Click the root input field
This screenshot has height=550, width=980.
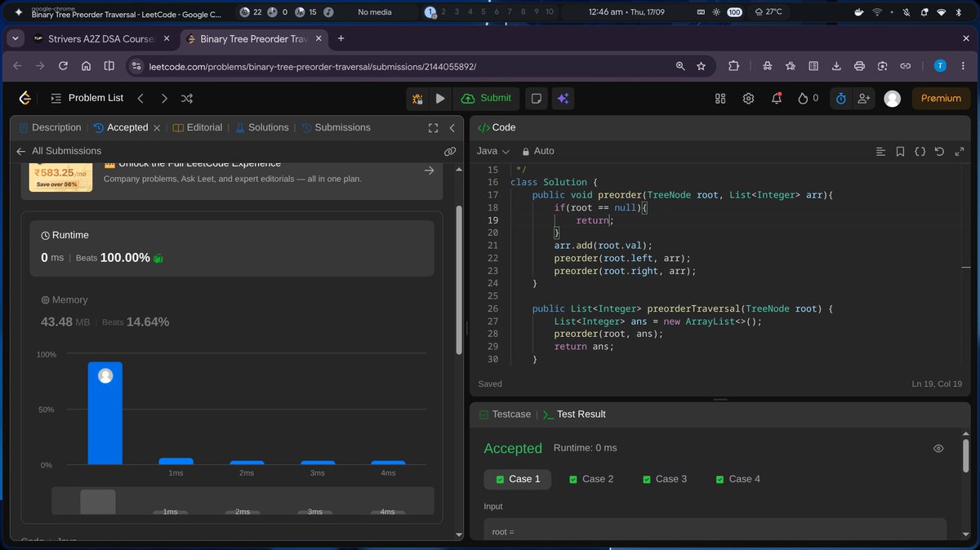click(715, 529)
